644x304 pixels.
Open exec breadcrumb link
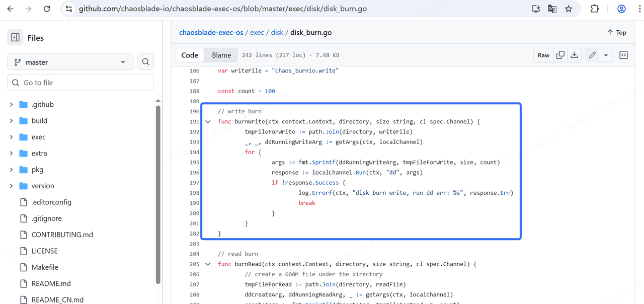tap(257, 32)
